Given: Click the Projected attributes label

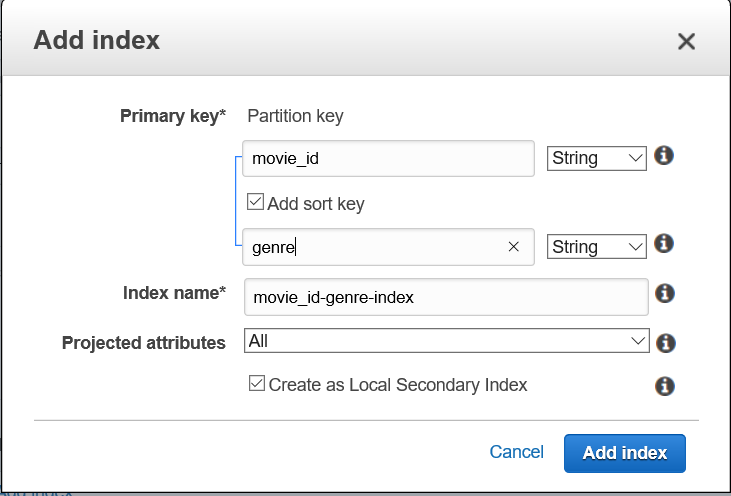Looking at the screenshot, I should 144,343.
